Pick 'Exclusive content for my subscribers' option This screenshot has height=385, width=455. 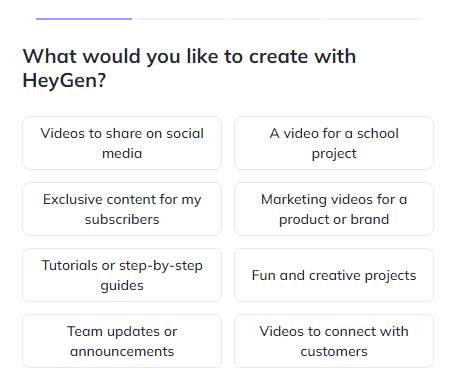tap(122, 209)
